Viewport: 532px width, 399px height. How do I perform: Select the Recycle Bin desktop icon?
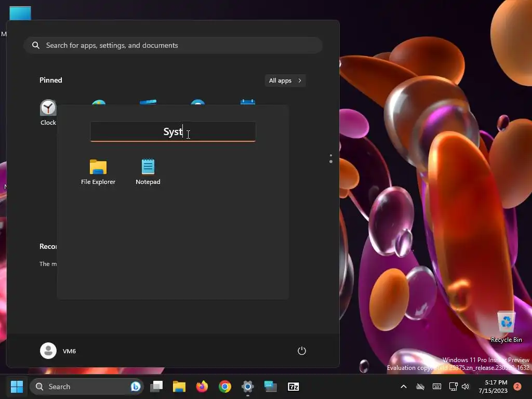click(506, 327)
